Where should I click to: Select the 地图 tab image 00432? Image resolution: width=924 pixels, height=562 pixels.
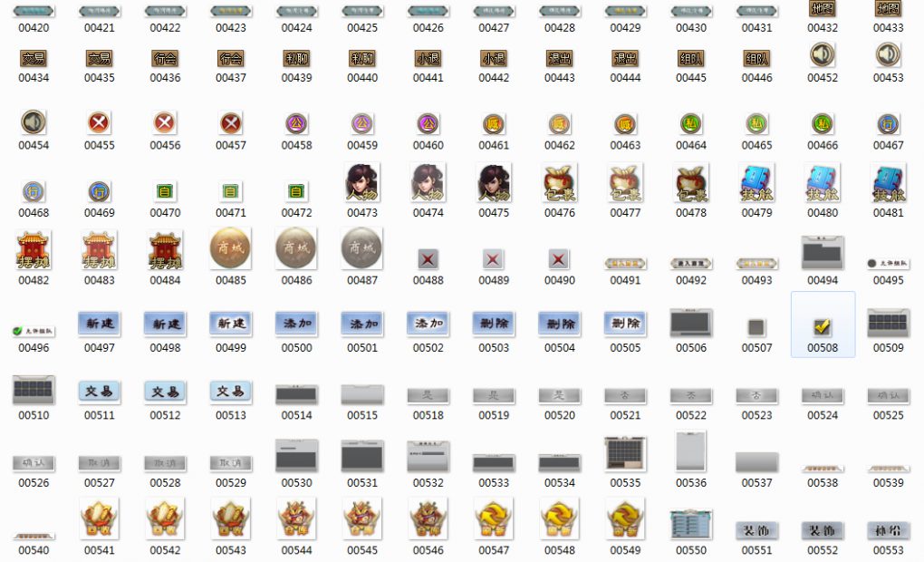point(823,8)
